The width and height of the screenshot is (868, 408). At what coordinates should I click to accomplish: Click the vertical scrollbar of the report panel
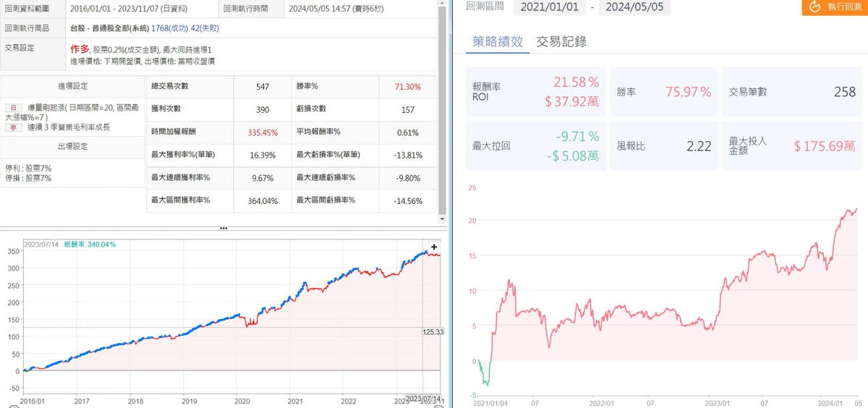click(x=443, y=109)
